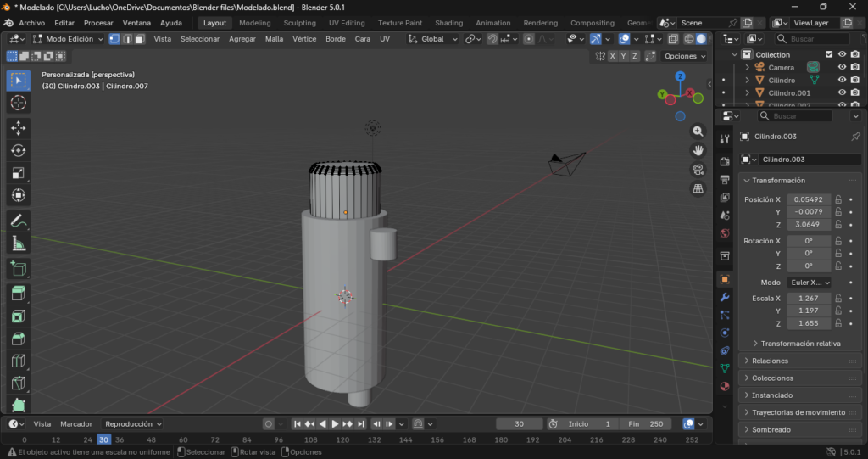Click the viewport zoom magnifier icon
The image size is (868, 459).
(698, 132)
